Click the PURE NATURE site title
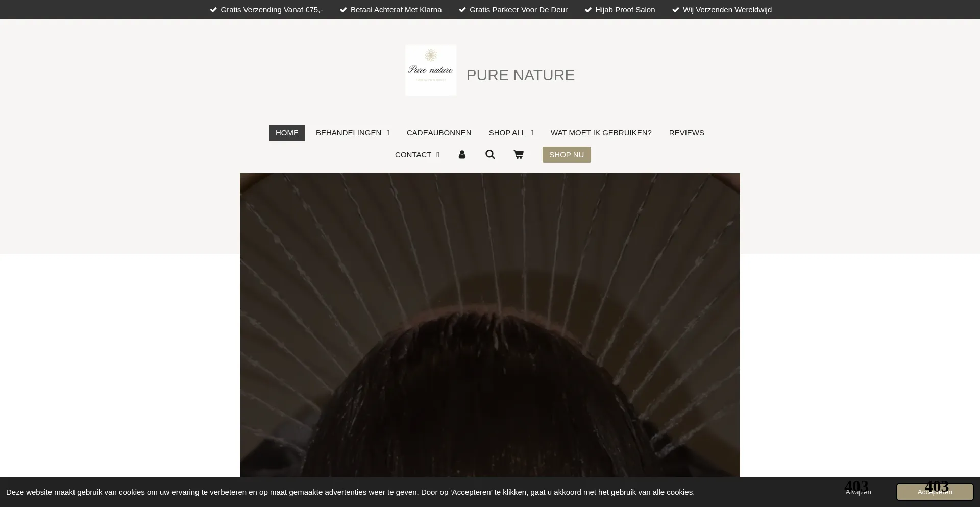980x507 pixels. click(520, 75)
